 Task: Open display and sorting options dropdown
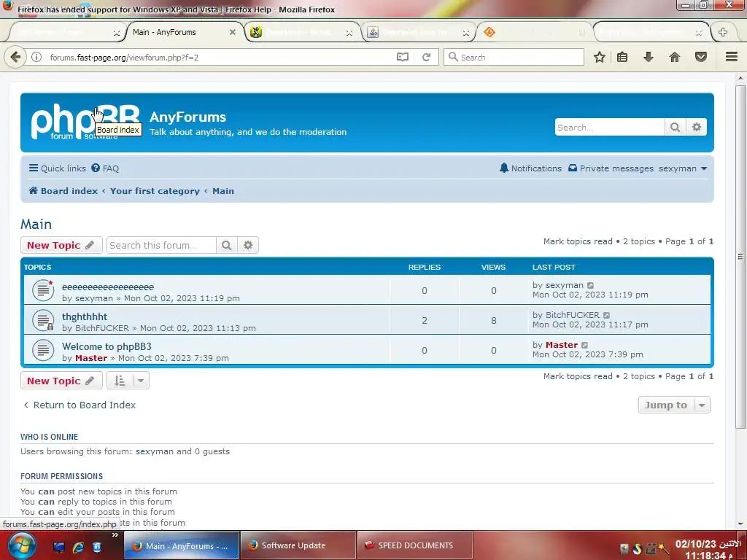[128, 381]
